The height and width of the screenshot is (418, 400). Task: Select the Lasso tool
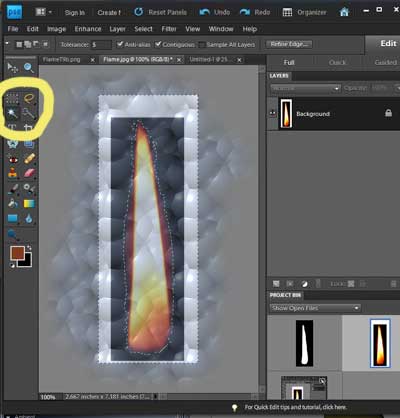click(29, 98)
